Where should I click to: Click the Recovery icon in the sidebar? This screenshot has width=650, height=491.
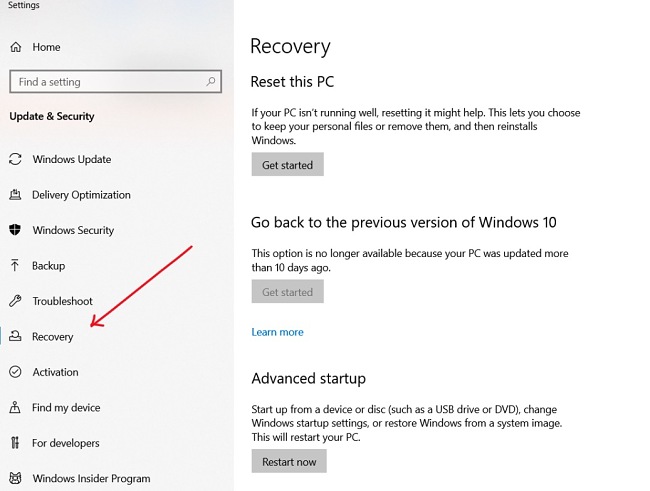click(15, 336)
